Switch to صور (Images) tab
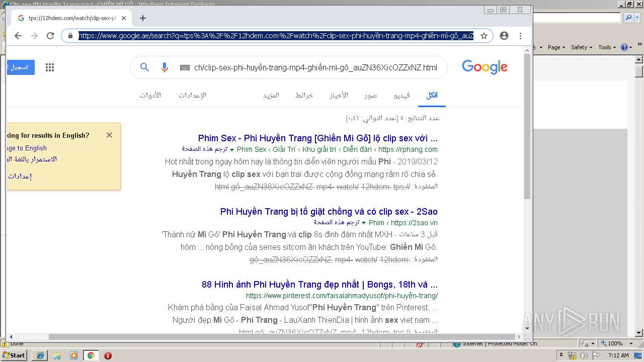Image resolution: width=644 pixels, height=362 pixels. click(x=371, y=95)
